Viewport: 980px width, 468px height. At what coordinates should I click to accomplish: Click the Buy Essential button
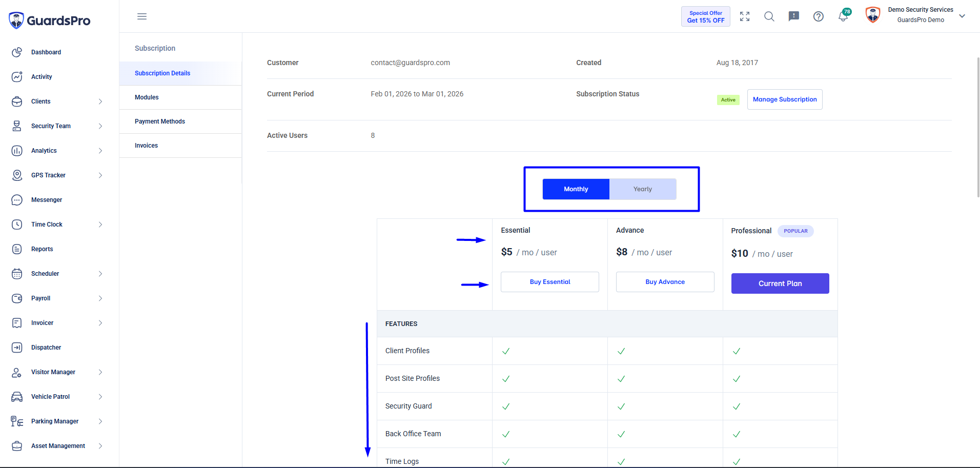550,282
